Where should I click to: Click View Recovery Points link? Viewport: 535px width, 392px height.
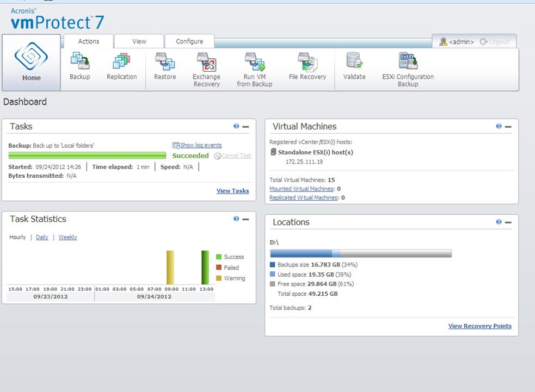[479, 326]
